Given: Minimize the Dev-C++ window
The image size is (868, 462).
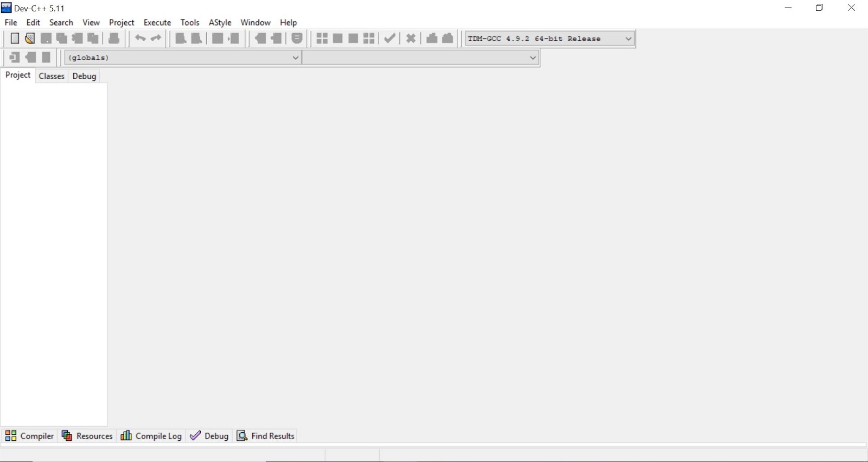Looking at the screenshot, I should 788,8.
